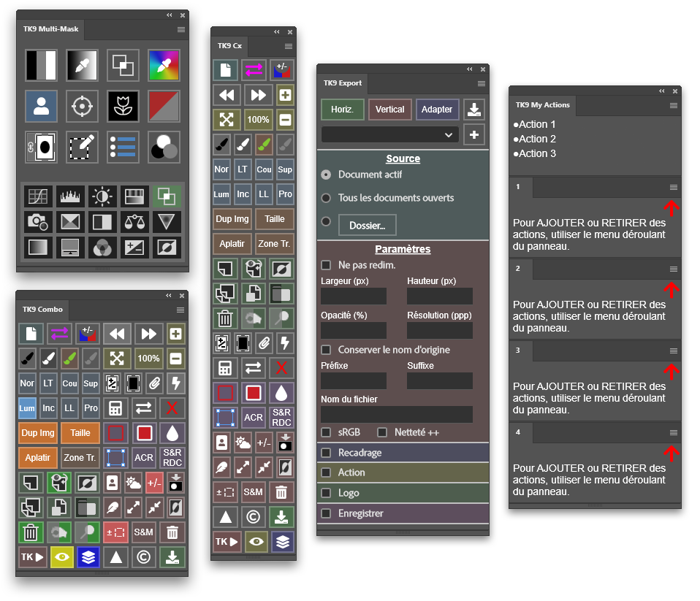Click the Largeur (px) input field
Viewport: 700px width, 601px height.
coord(354,296)
